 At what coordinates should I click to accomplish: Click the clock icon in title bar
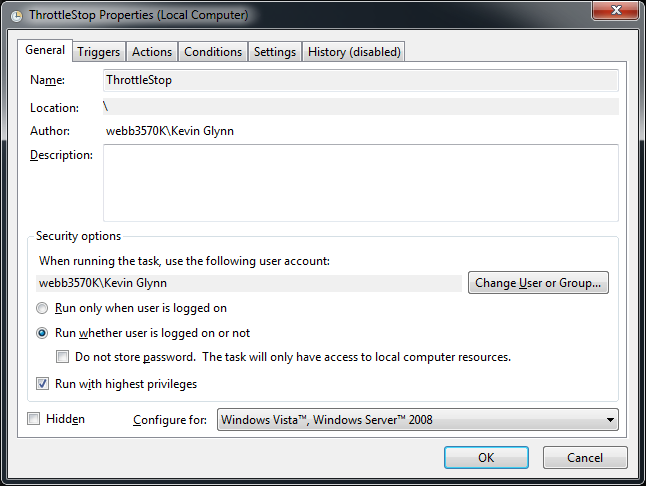click(16, 16)
